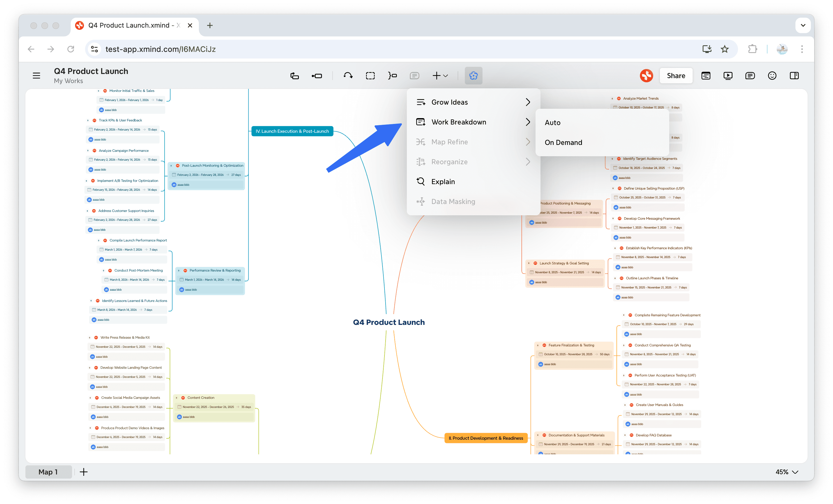Insert a sticker using the smiley icon
Viewport: 833px width, 504px height.
coord(772,75)
